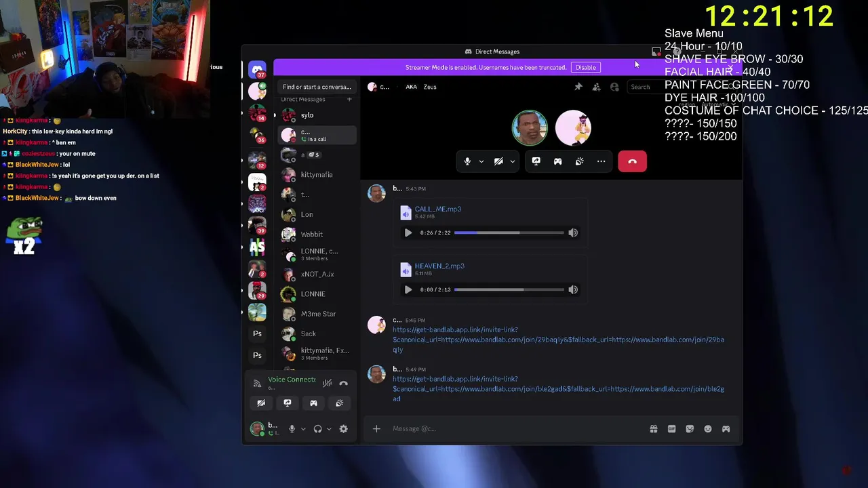Image resolution: width=868 pixels, height=488 pixels.
Task: Open User Settings gear icon
Action: click(x=344, y=428)
